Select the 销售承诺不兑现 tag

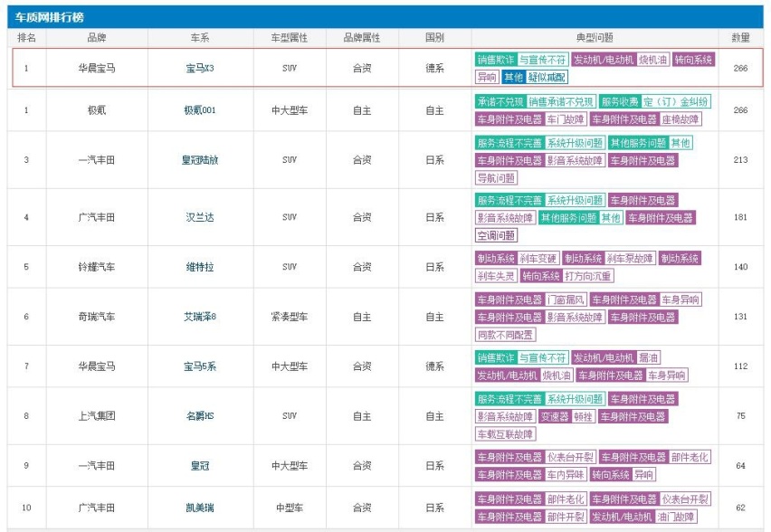[561, 101]
